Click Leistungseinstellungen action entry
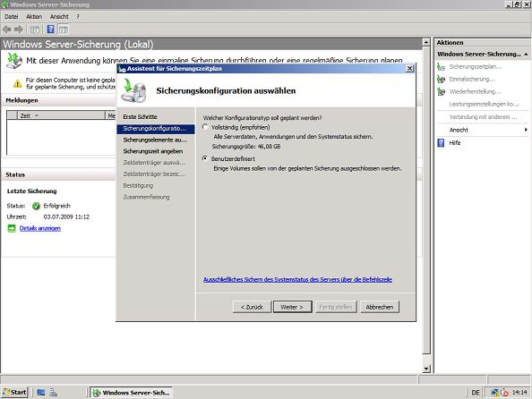The width and height of the screenshot is (532, 399). click(x=485, y=104)
